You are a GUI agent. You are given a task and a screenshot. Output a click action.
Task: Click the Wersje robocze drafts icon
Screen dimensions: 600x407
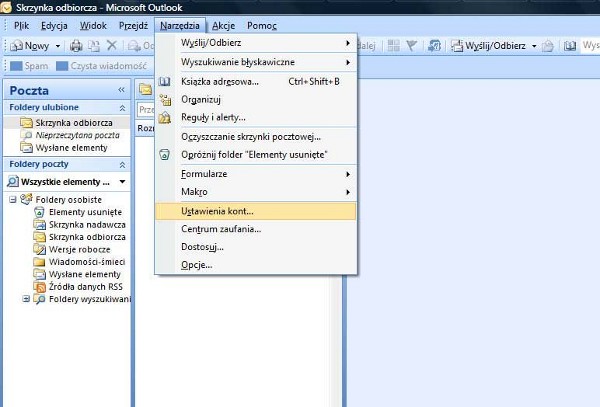coord(39,249)
